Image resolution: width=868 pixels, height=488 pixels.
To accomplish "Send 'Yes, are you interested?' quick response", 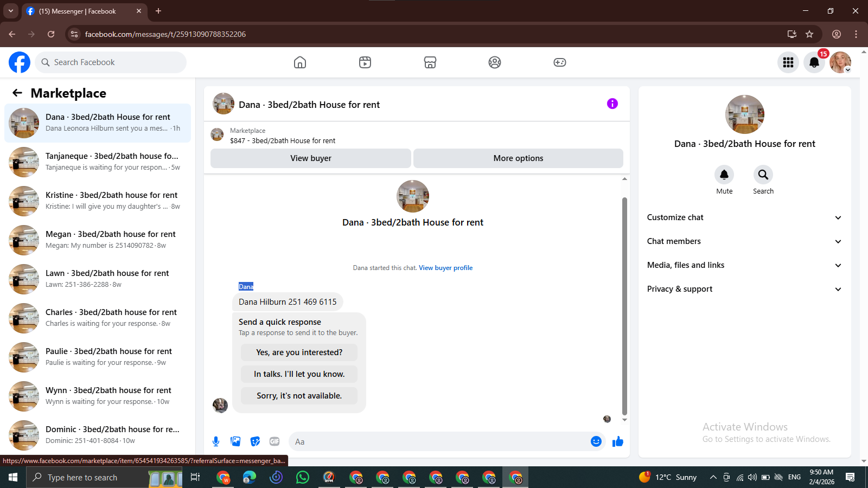I will pyautogui.click(x=299, y=352).
